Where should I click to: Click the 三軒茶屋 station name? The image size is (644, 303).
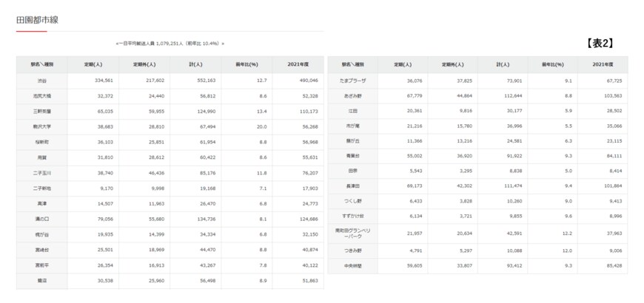click(41, 111)
